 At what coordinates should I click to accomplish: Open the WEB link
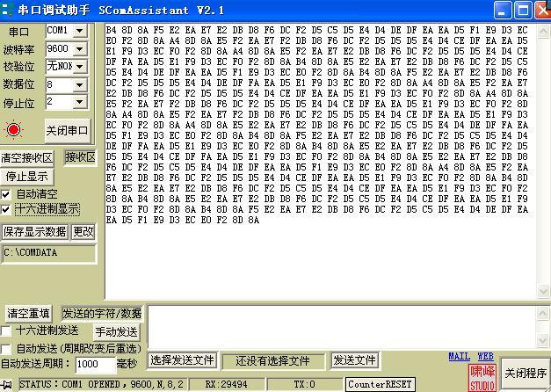click(485, 356)
